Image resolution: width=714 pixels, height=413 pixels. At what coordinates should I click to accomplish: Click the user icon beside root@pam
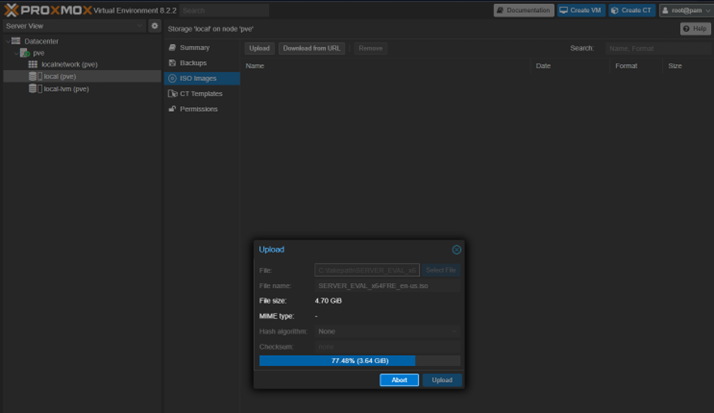665,10
